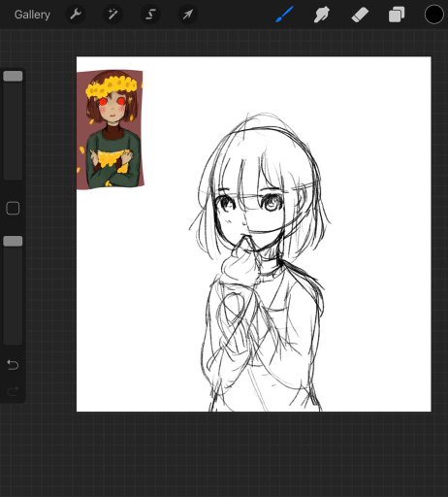Open the black color picker circle
Screen dimensions: 448x497
pos(433,15)
